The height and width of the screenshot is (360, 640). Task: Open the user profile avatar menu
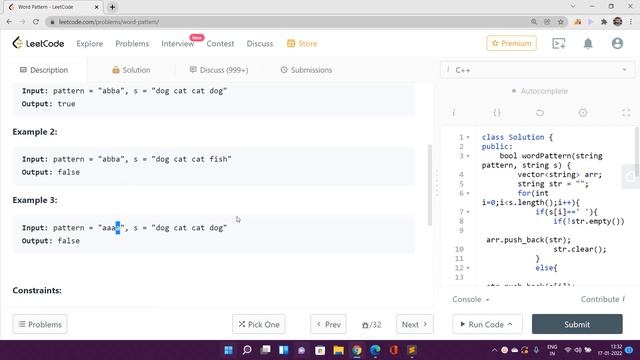617,43
